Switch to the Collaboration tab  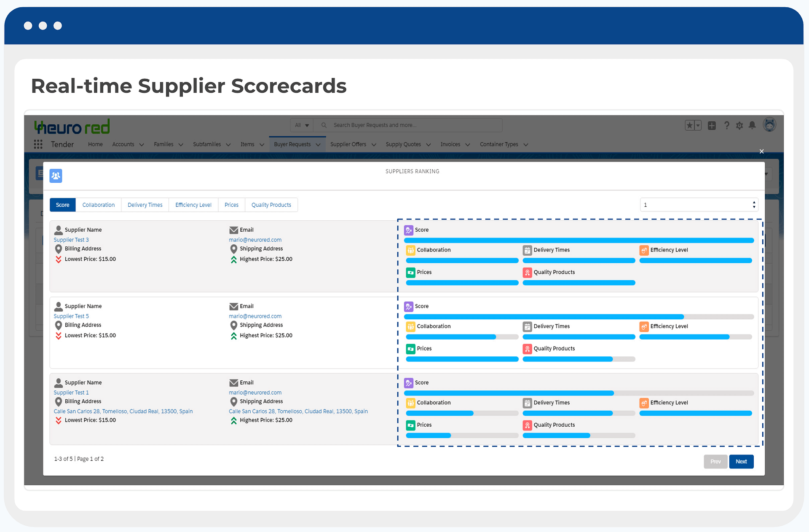pyautogui.click(x=98, y=205)
